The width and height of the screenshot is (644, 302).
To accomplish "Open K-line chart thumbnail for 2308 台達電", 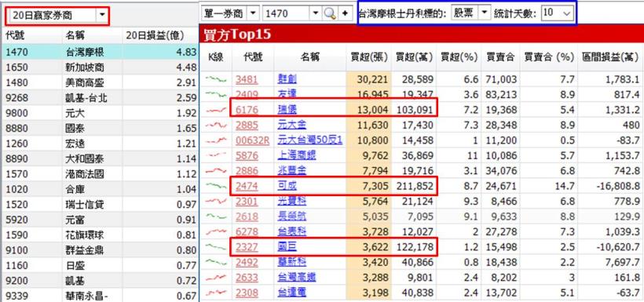I will tap(216, 293).
